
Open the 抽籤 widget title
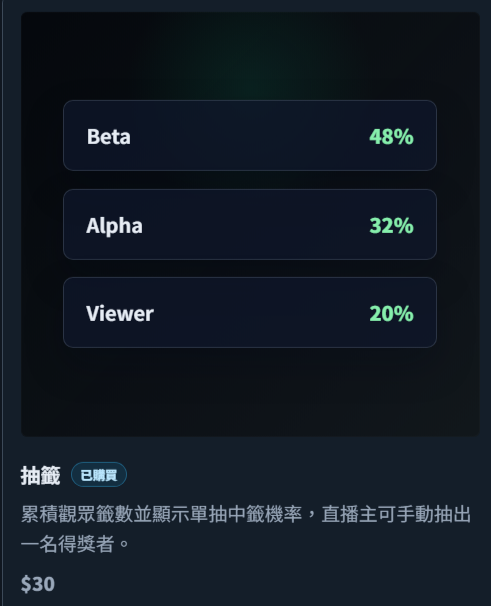[41, 475]
